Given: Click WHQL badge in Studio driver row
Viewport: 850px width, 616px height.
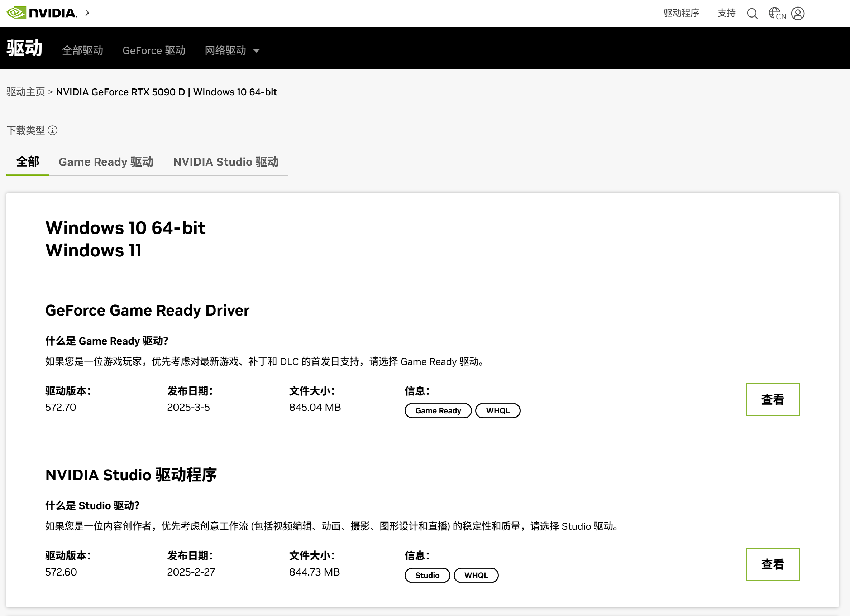Looking at the screenshot, I should (476, 575).
